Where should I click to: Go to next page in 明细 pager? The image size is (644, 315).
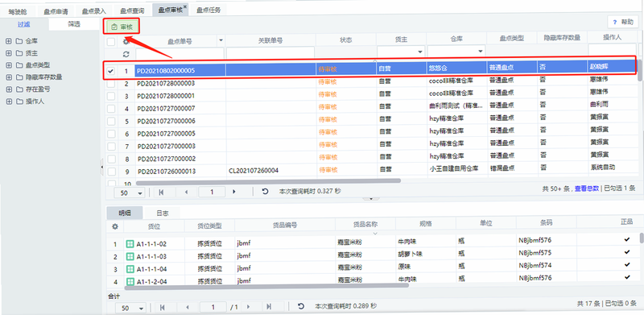point(248,307)
